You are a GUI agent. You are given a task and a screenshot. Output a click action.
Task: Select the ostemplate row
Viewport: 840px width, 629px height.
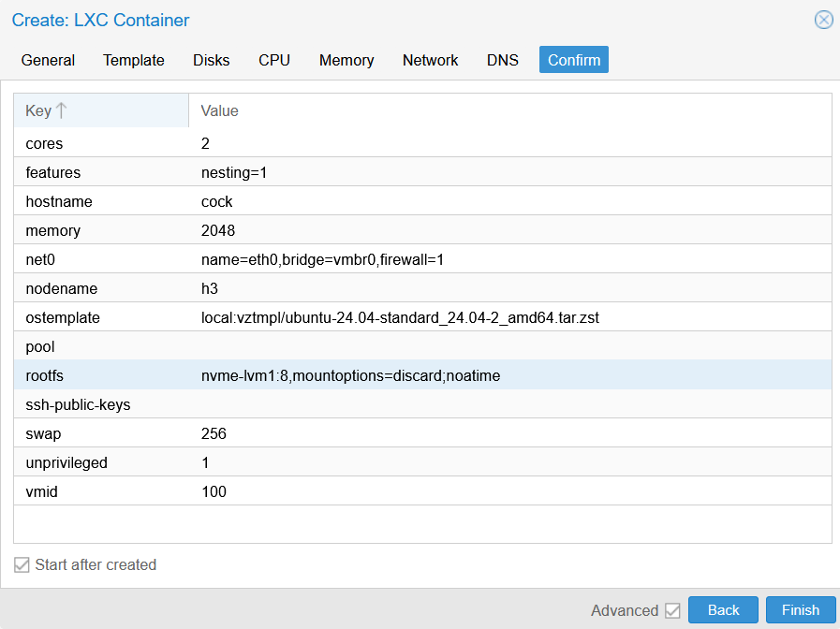pyautogui.click(x=422, y=317)
